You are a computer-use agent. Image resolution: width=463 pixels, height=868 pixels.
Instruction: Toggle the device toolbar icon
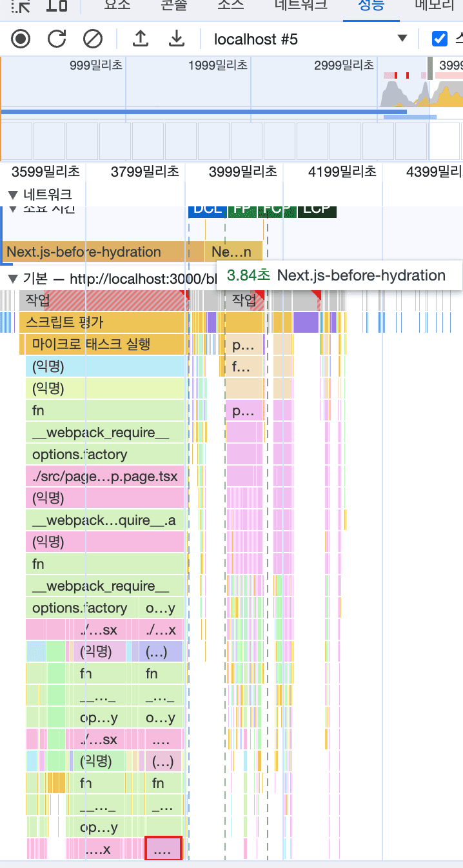[x=57, y=6]
